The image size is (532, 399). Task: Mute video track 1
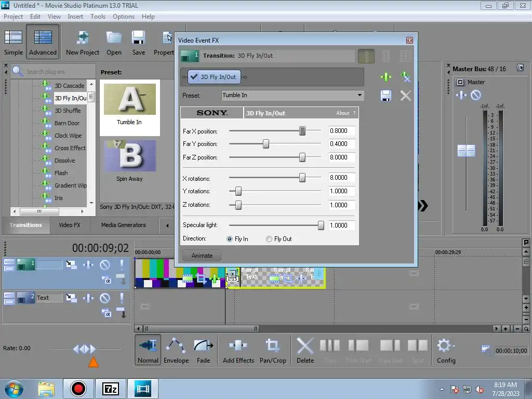pos(104,264)
